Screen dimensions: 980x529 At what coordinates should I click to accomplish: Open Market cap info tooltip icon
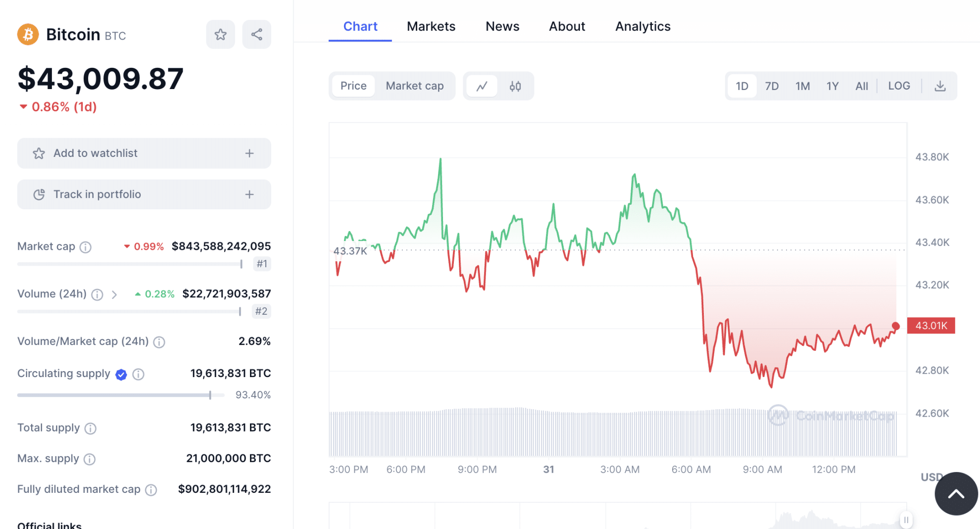(x=86, y=247)
